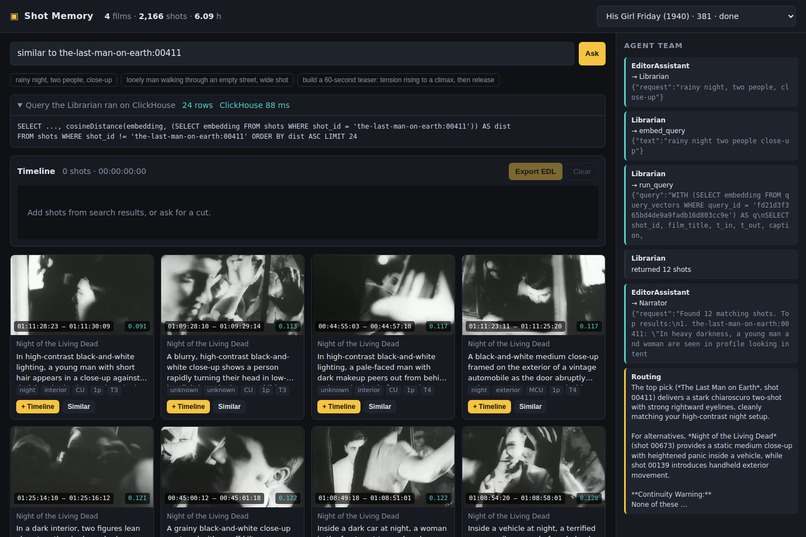
Task: Open the Librarian embed_query agent entry
Action: coord(711,136)
